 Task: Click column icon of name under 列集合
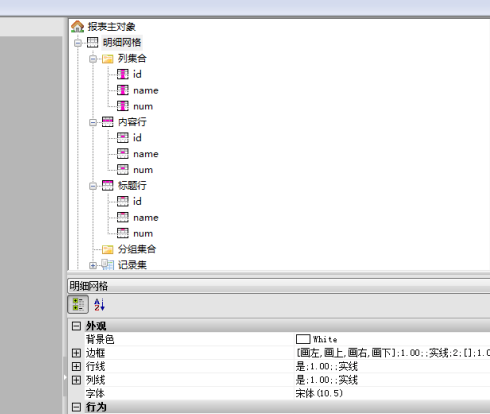[x=123, y=90]
